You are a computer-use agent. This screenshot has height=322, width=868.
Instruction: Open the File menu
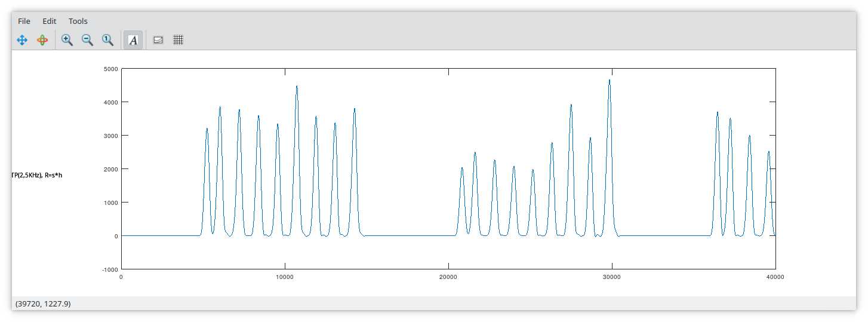tap(24, 21)
